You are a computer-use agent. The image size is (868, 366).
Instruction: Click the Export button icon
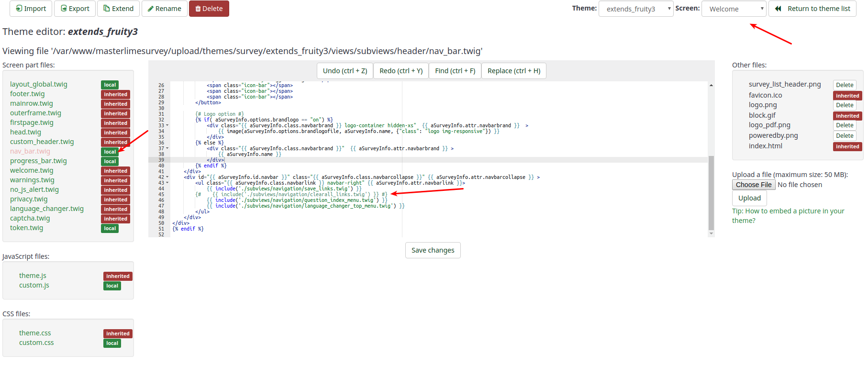(x=64, y=9)
